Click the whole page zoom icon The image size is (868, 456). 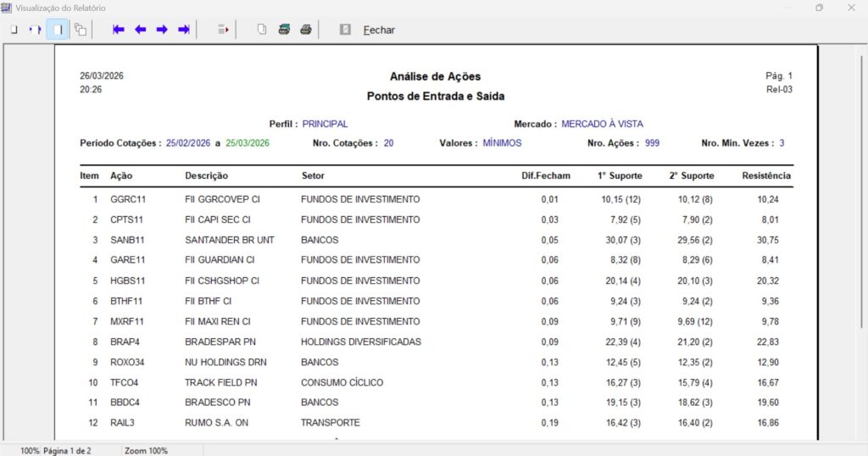click(14, 30)
